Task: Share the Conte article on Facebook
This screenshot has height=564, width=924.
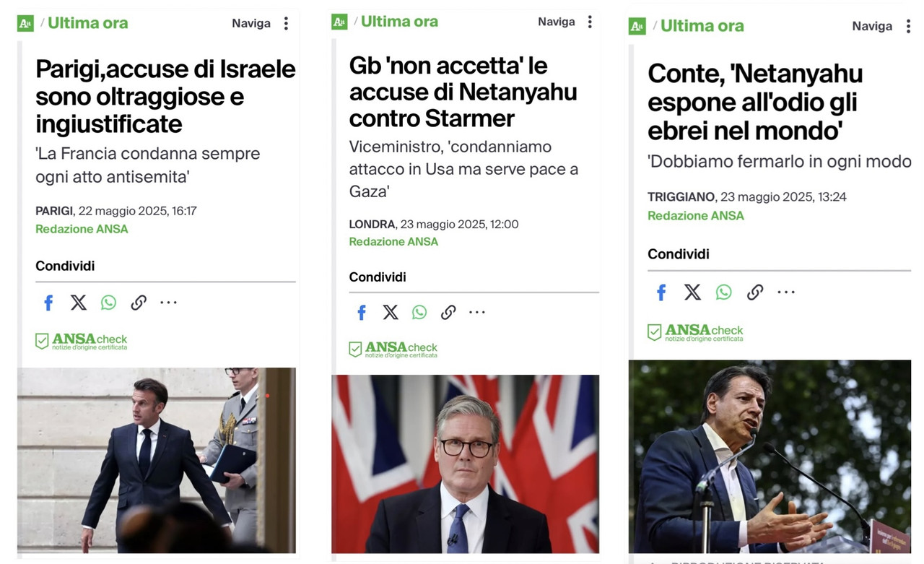Action: 661,292
